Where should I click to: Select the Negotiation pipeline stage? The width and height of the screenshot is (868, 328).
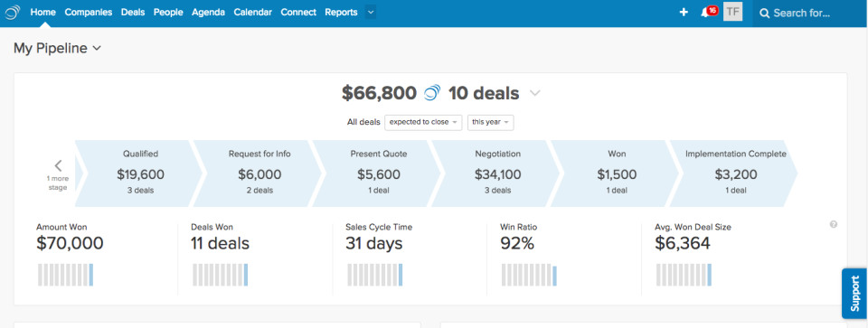497,173
